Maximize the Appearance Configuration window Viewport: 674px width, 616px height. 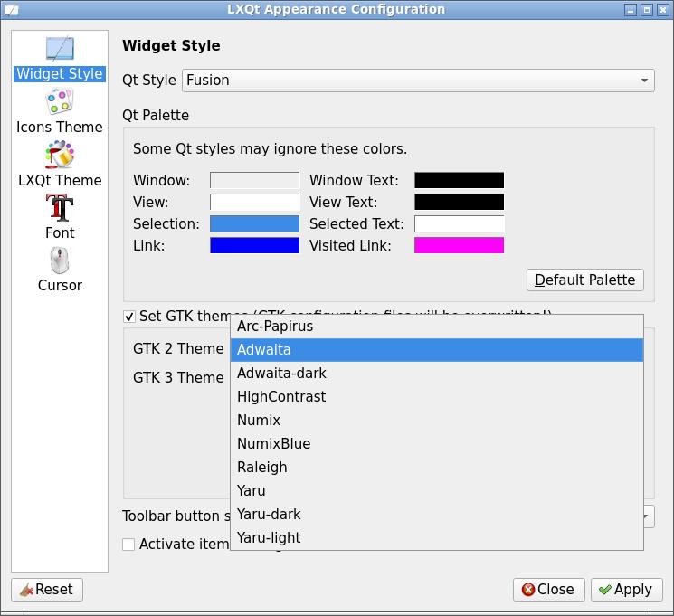[x=647, y=10]
